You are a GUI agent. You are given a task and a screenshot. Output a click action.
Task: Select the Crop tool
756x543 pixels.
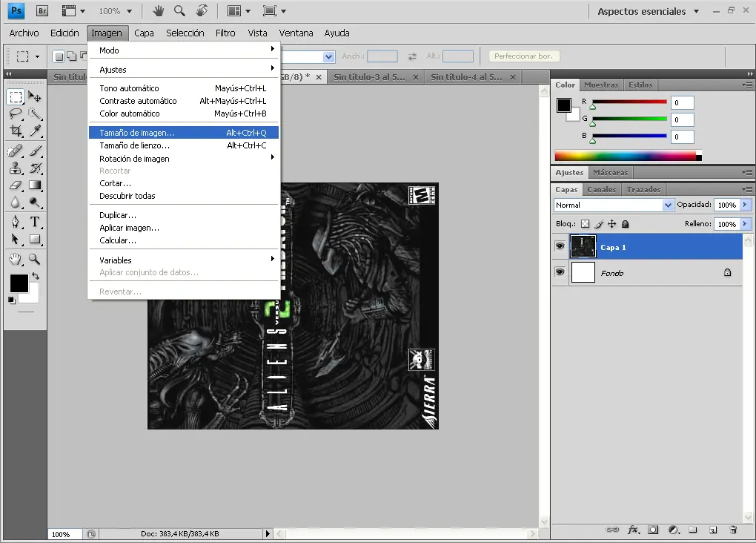click(x=16, y=131)
